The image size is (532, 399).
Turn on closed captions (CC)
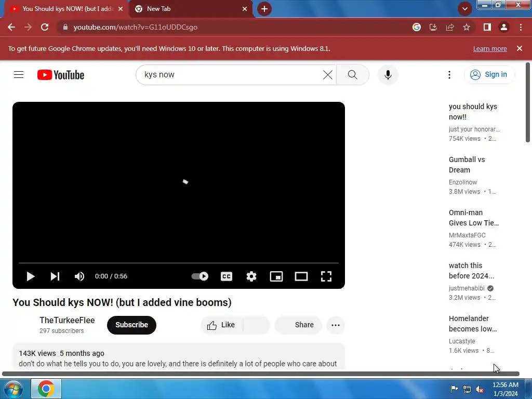tap(227, 276)
